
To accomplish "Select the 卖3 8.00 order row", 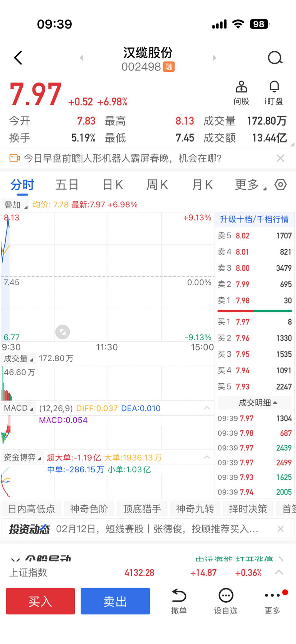I will pos(255,268).
